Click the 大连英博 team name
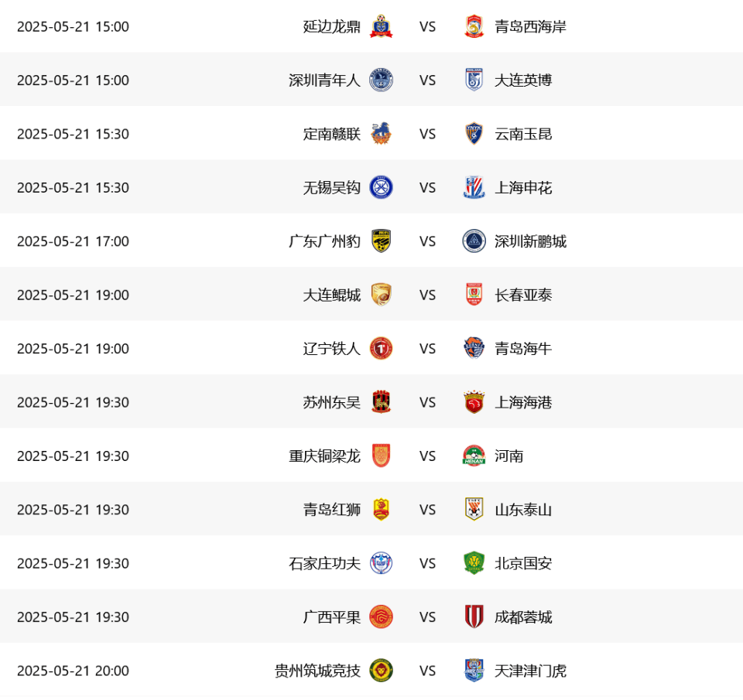Image resolution: width=743 pixels, height=700 pixels. click(523, 80)
